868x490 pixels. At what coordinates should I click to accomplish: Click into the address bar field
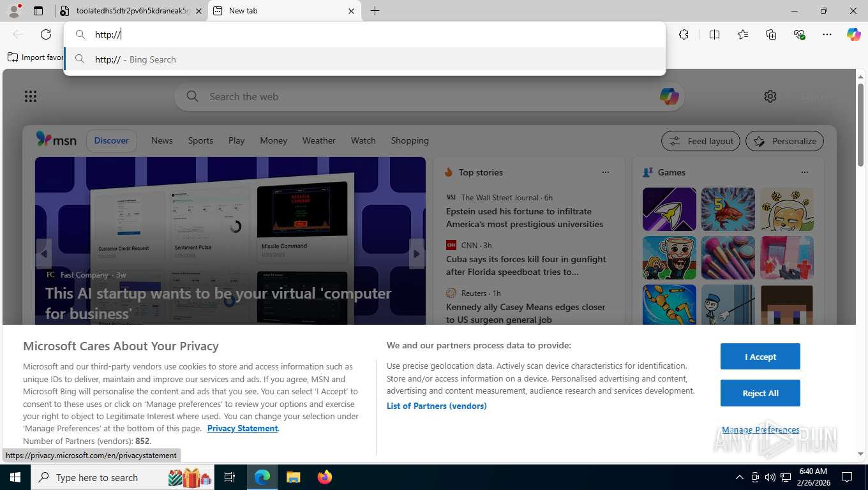[364, 34]
